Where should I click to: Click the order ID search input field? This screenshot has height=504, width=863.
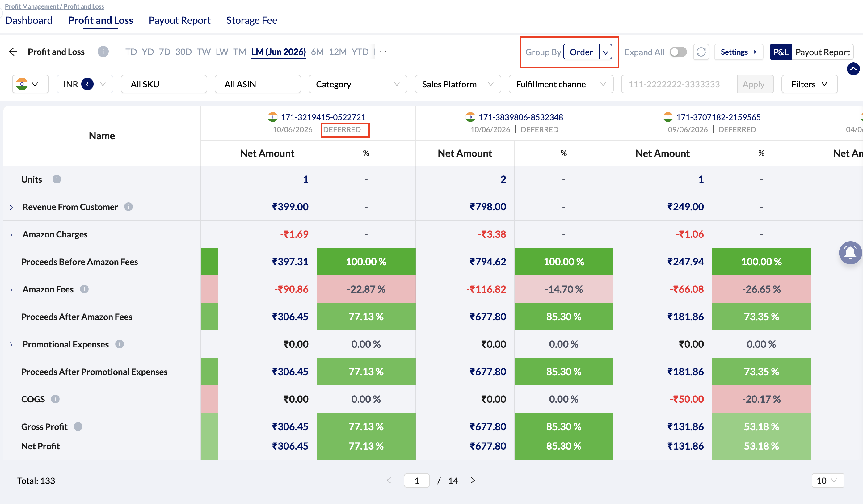point(679,84)
